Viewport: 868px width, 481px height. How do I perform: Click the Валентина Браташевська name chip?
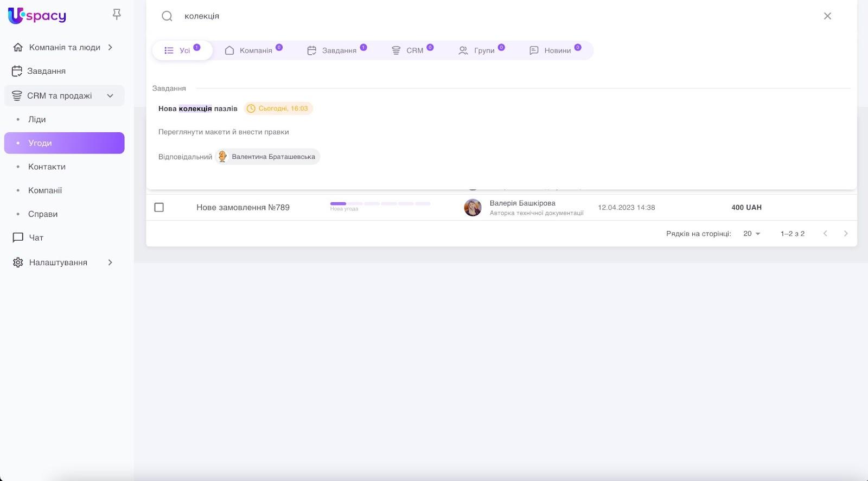coord(267,157)
